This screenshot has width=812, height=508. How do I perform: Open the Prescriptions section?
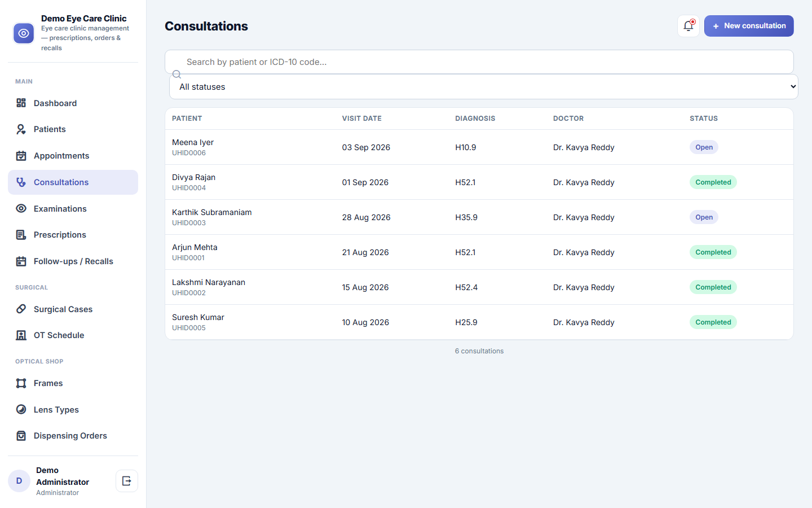tap(73, 235)
